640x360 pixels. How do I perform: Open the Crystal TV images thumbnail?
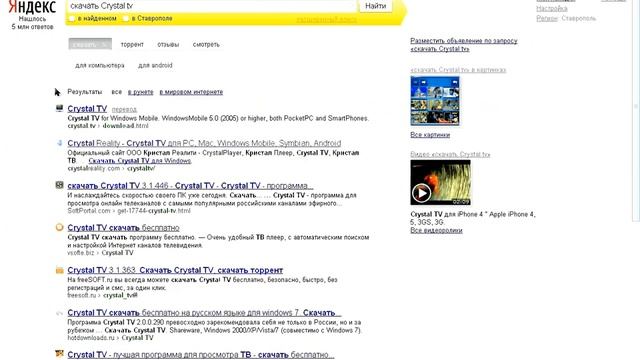point(435,101)
